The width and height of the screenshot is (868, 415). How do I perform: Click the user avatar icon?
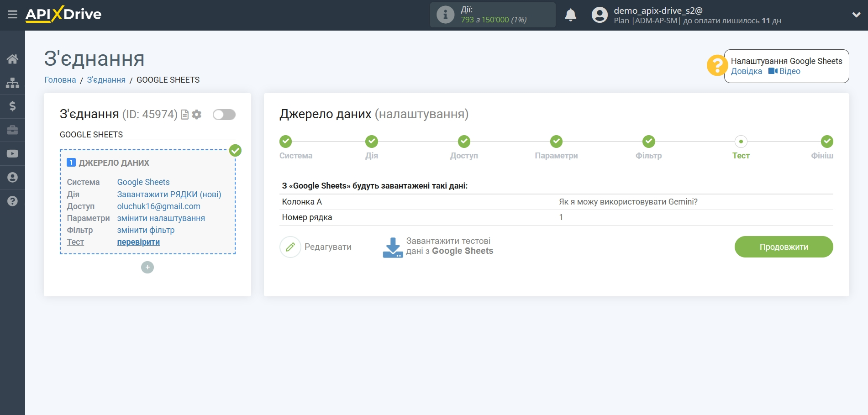(600, 15)
